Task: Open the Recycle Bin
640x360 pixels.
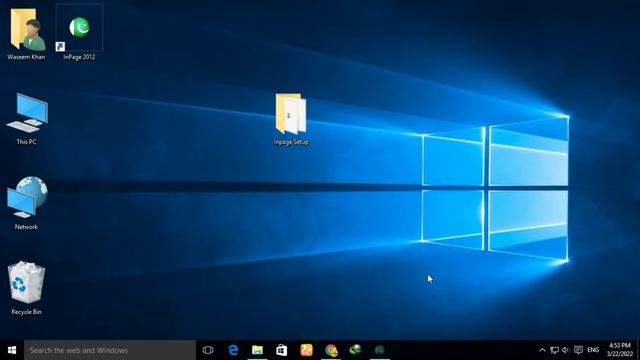Action: (26, 282)
